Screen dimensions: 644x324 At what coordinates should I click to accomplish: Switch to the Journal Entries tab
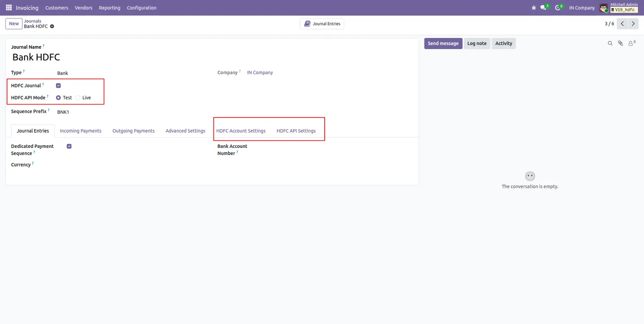[x=33, y=131]
